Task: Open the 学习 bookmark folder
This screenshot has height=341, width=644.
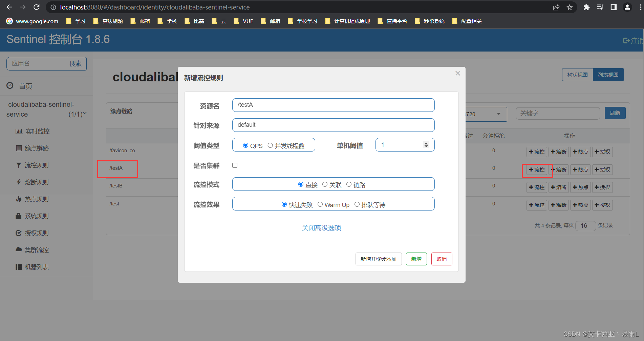Action: coord(76,21)
